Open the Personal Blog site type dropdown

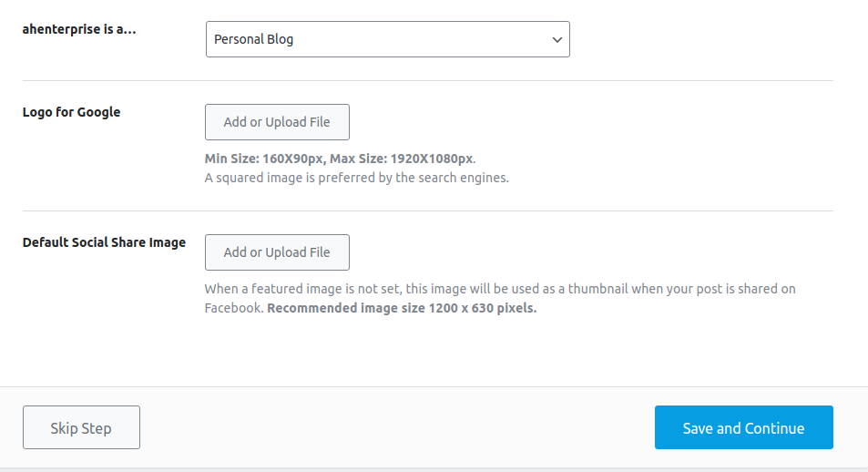pyautogui.click(x=387, y=39)
